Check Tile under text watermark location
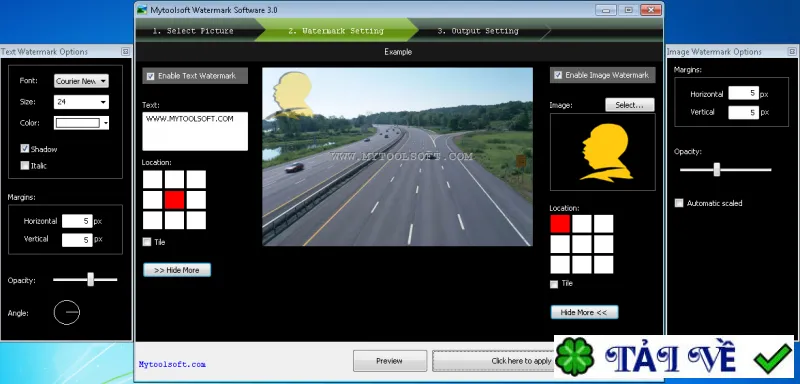 point(147,242)
